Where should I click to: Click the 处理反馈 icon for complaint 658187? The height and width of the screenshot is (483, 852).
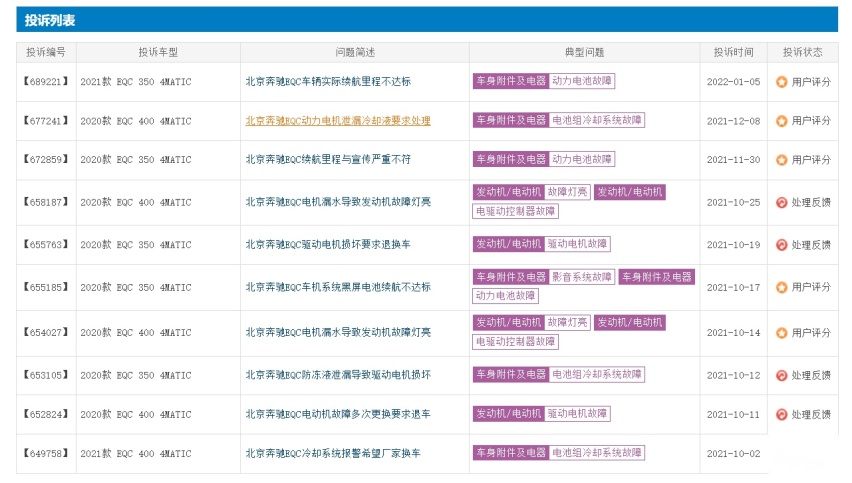781,202
